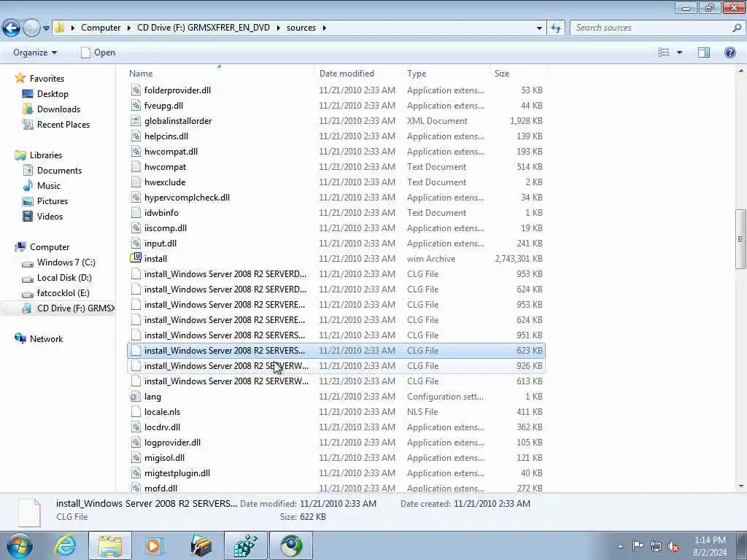
Task: Change your view icon button
Action: pyautogui.click(x=664, y=52)
